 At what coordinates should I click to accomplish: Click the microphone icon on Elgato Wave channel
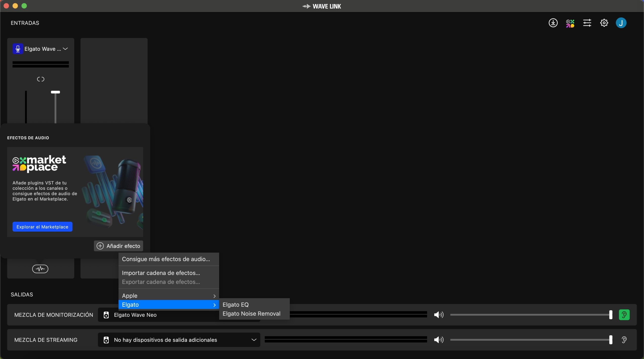click(18, 49)
